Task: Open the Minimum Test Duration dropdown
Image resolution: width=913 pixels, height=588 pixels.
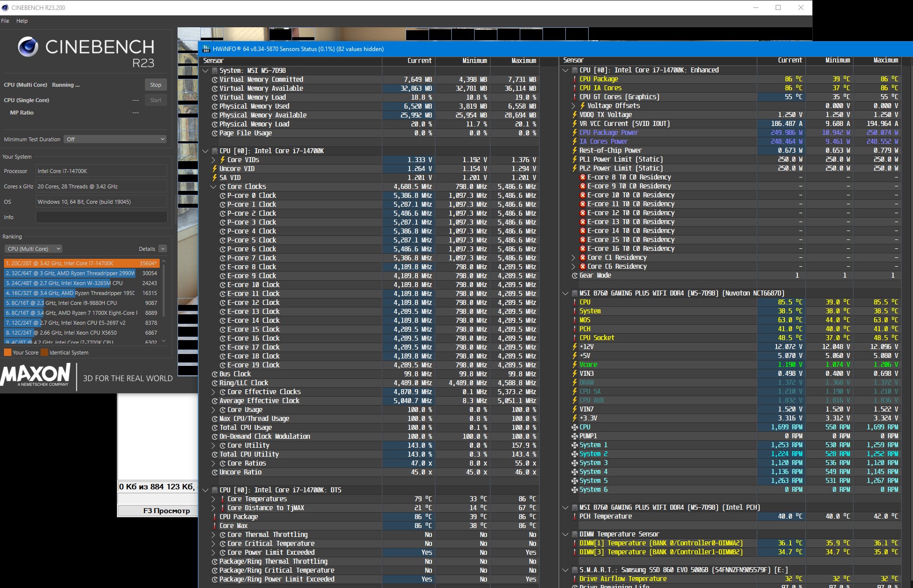Action: 115,139
